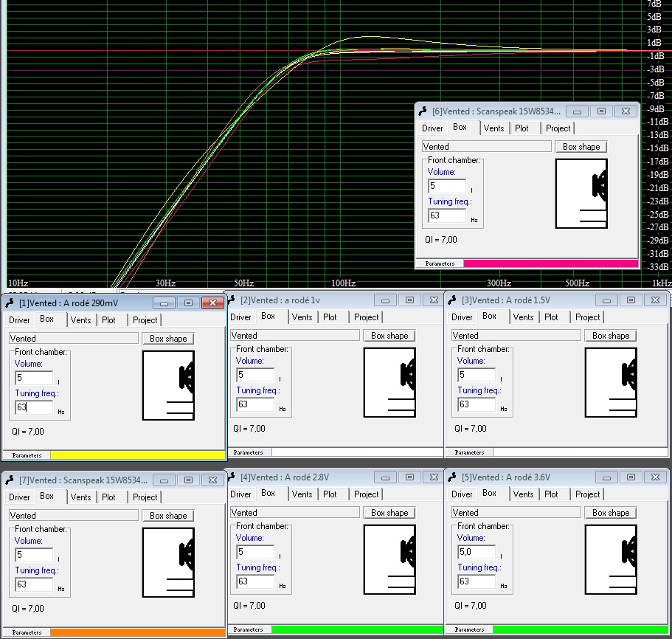Go to the Project tab in window [3]
Screen dimensions: 672x639
(x=587, y=317)
